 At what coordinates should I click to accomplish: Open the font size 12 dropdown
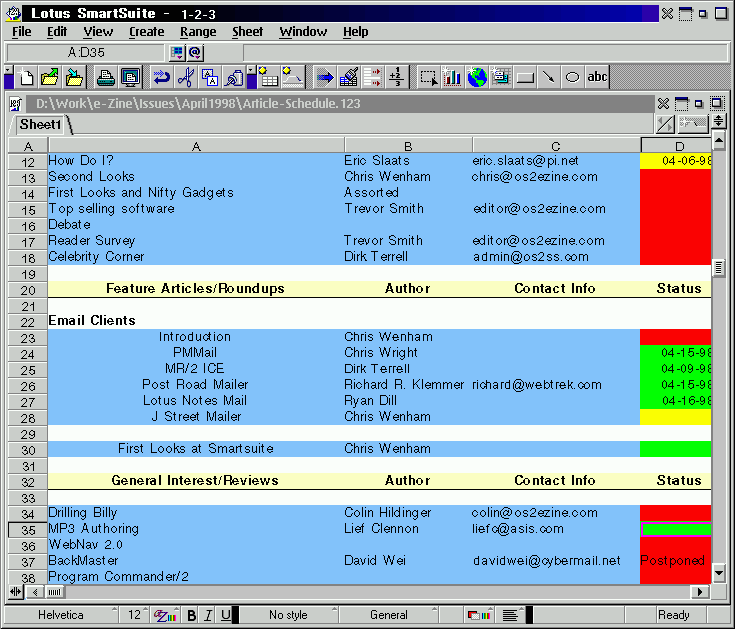pos(135,615)
